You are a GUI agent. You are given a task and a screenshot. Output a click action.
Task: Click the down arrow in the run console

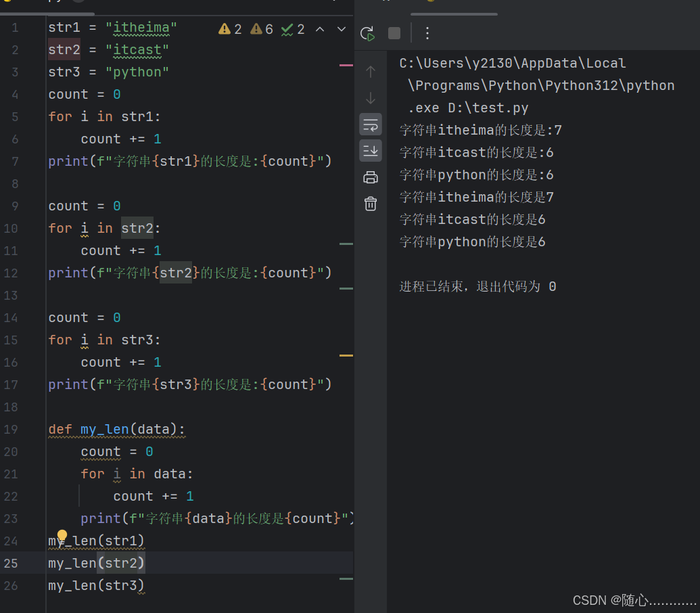(371, 98)
